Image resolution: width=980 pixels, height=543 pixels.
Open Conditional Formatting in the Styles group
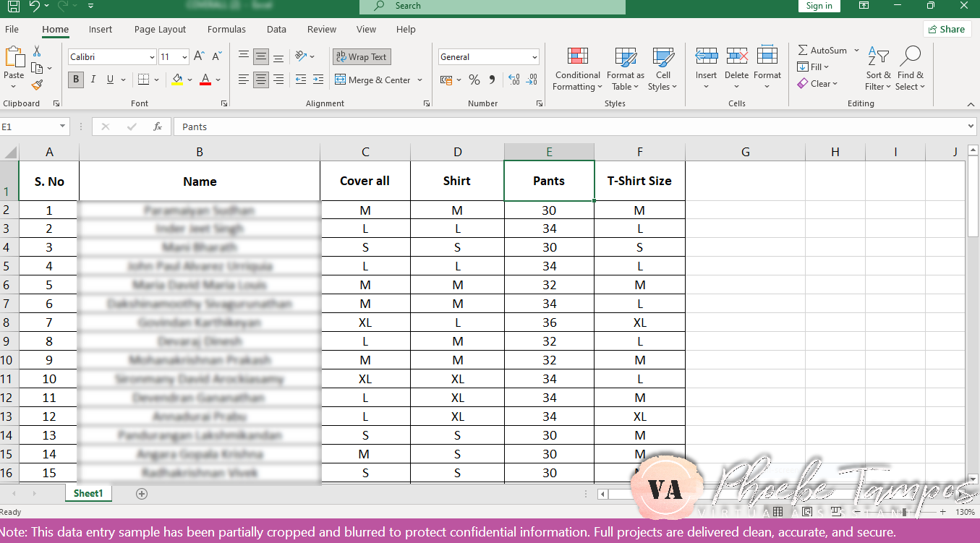(577, 69)
